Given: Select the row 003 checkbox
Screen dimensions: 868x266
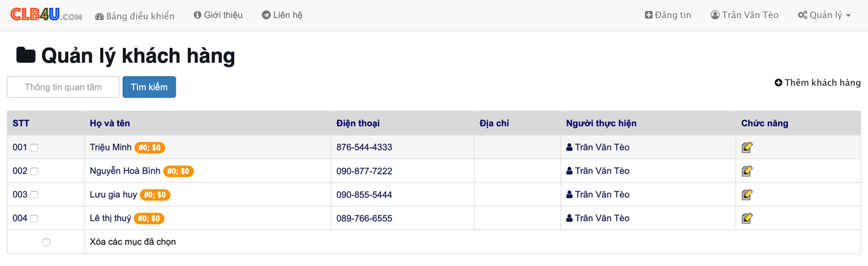Looking at the screenshot, I should [x=34, y=195].
